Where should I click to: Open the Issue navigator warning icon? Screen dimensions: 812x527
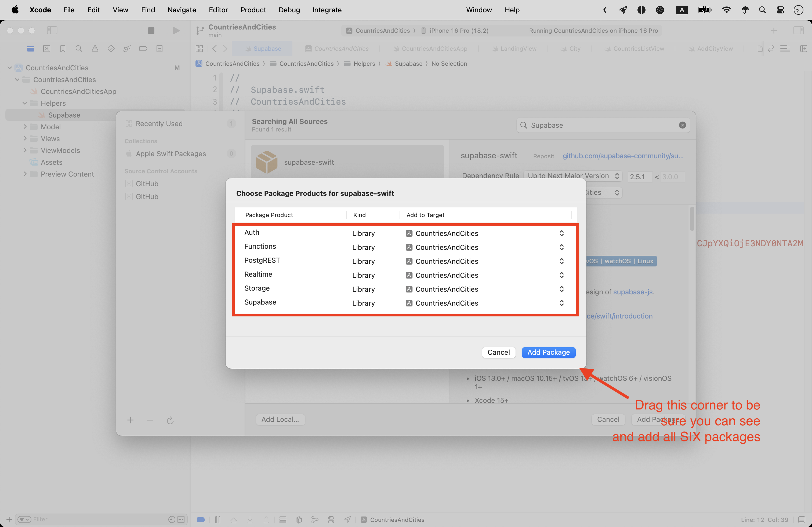point(95,49)
